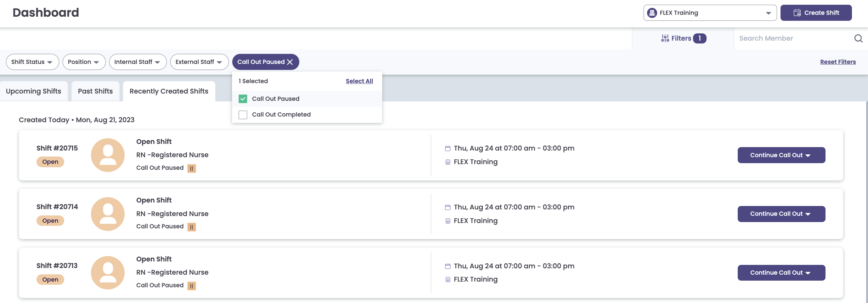Click the Open status badge for Shift #20715
Viewport: 868px width, 303px height.
click(50, 162)
